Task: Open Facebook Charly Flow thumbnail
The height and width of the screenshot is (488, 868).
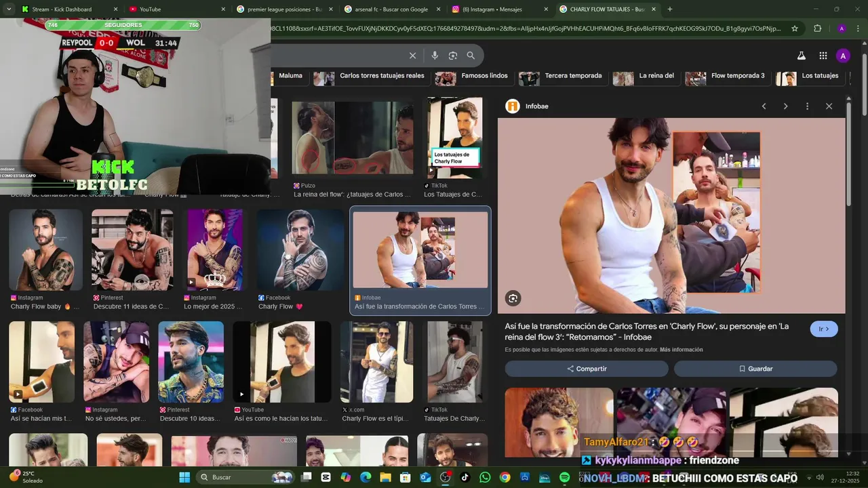Action: 300,250
